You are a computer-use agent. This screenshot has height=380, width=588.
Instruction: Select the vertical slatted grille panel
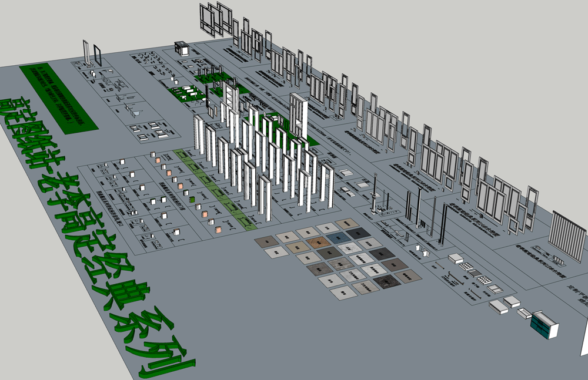point(567,236)
